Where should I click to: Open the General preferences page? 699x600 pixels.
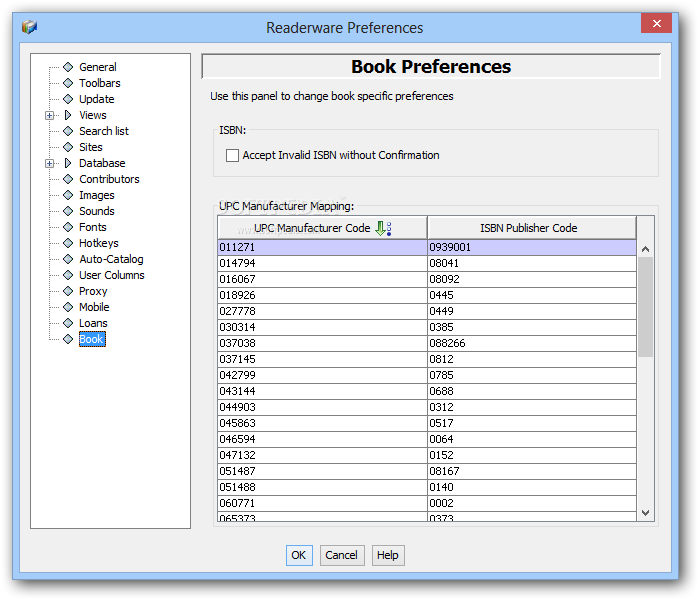(98, 67)
